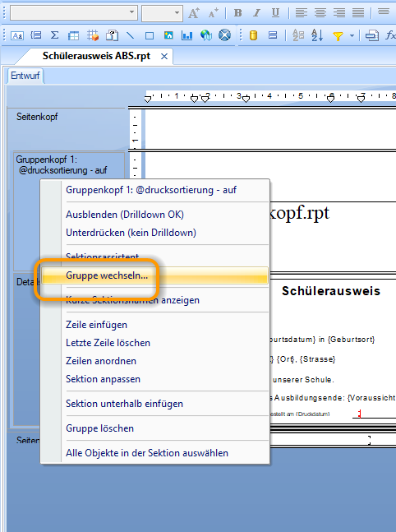396x532 pixels.
Task: Choose Alle Objekte in der Sektion auswählen
Action: click(x=147, y=453)
